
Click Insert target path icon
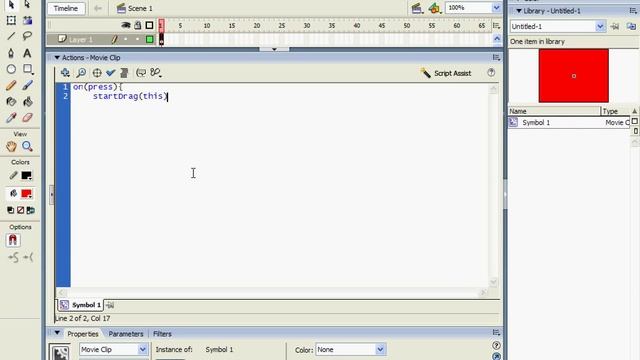click(x=97, y=73)
